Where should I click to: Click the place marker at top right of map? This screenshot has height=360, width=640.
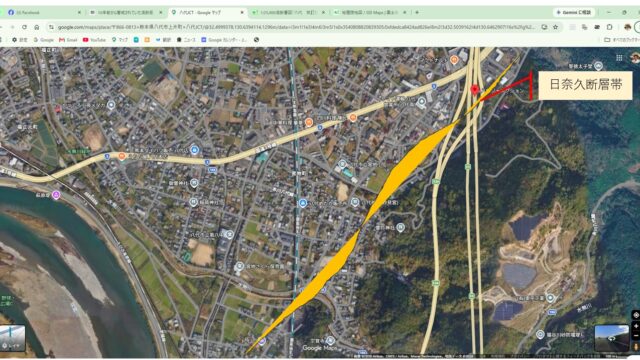click(598, 65)
